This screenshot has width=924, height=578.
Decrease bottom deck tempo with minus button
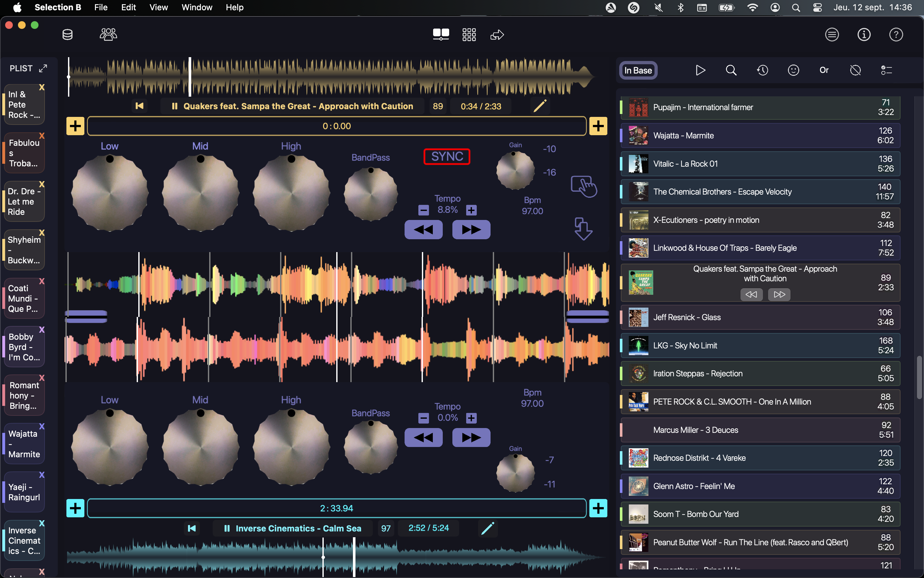(424, 418)
